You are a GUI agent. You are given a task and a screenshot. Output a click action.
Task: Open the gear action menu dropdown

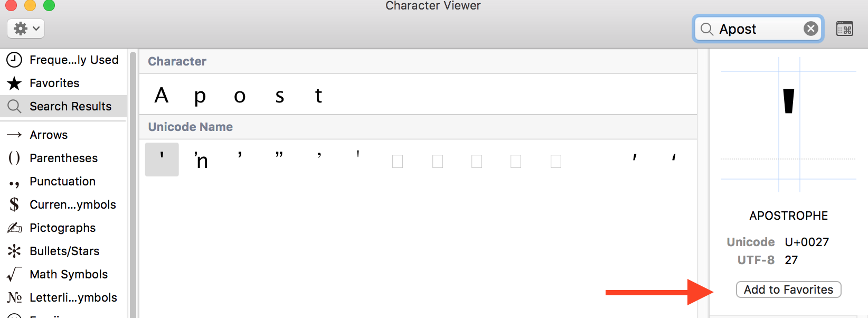tap(26, 29)
